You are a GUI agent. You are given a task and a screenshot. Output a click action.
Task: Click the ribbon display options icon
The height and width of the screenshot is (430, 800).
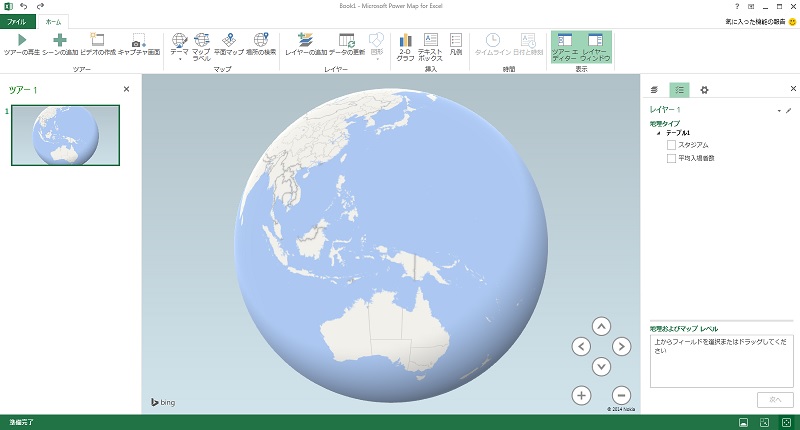[x=751, y=6]
